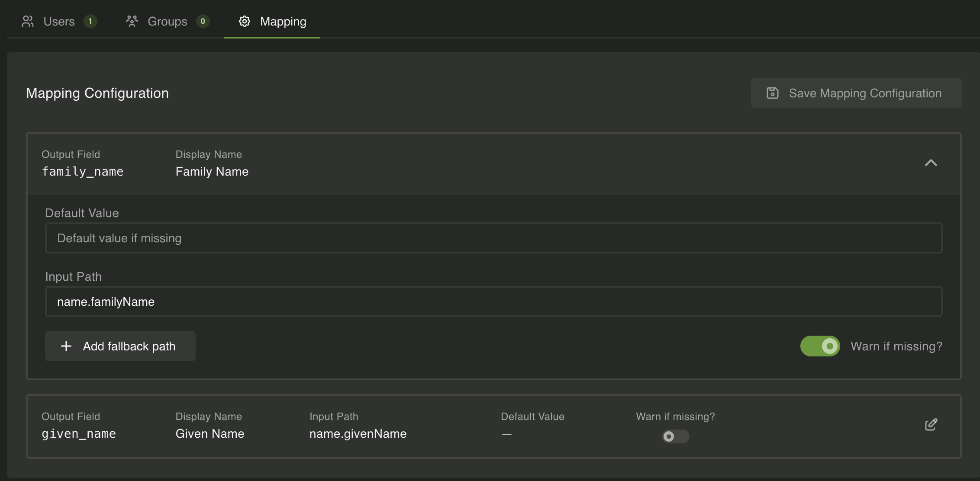The image size is (980, 481).
Task: Click the Users people icon
Action: (28, 21)
